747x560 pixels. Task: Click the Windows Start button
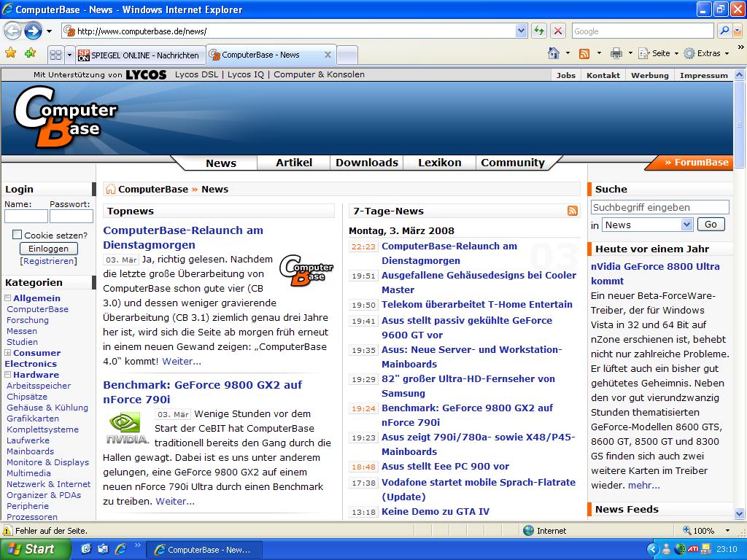[x=35, y=549]
